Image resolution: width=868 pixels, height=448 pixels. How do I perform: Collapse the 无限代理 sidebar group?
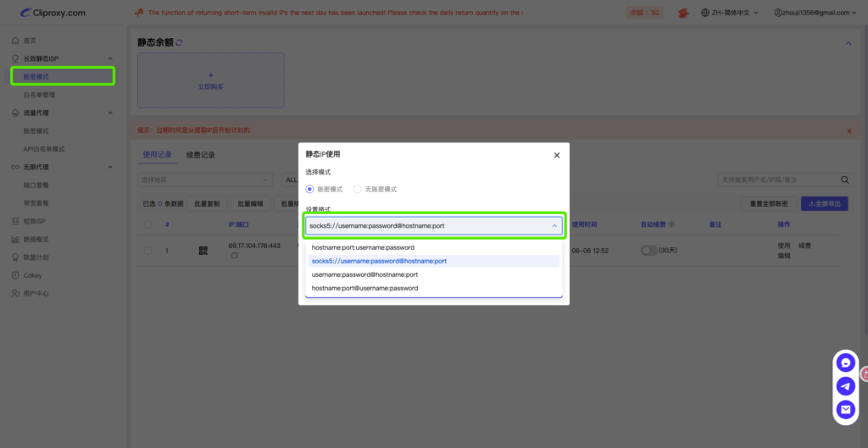pyautogui.click(x=109, y=167)
